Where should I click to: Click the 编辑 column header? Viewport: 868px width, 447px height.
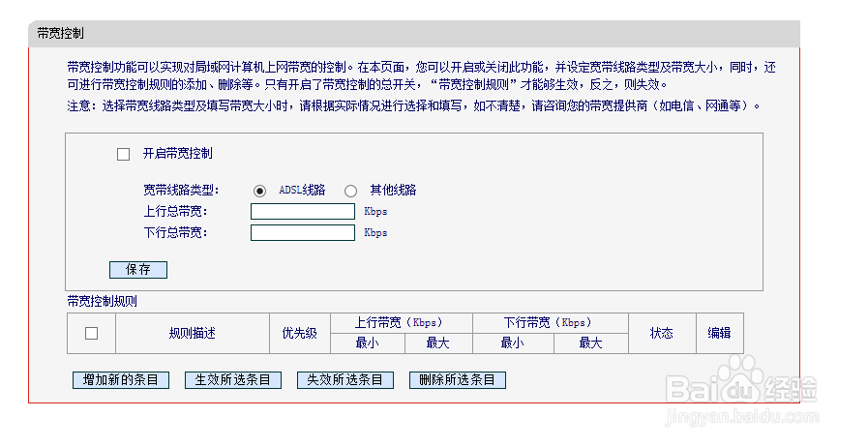[720, 334]
